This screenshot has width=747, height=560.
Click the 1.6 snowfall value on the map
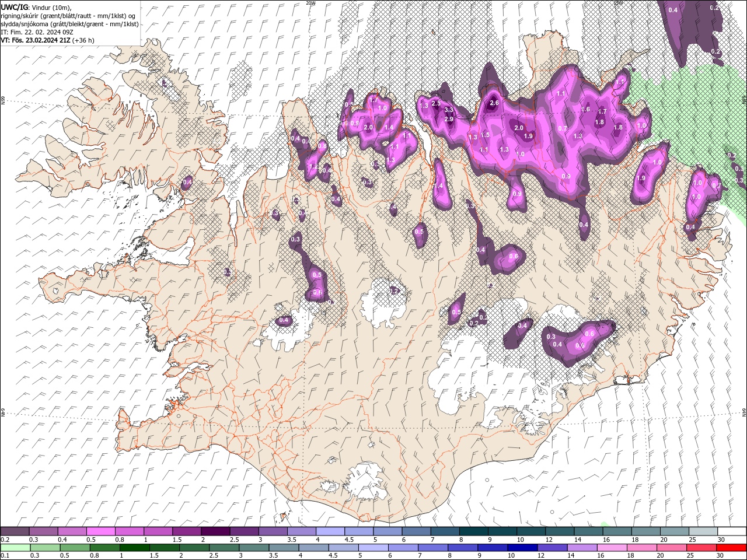586,109
